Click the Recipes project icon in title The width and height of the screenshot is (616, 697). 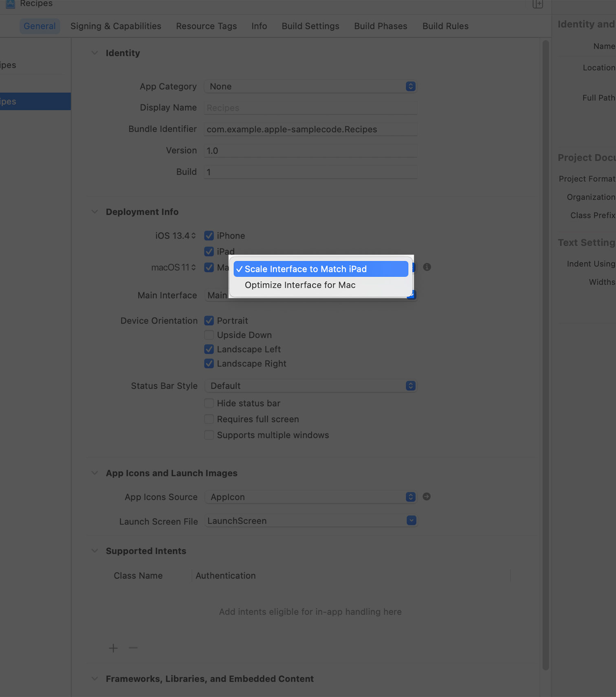(x=10, y=4)
